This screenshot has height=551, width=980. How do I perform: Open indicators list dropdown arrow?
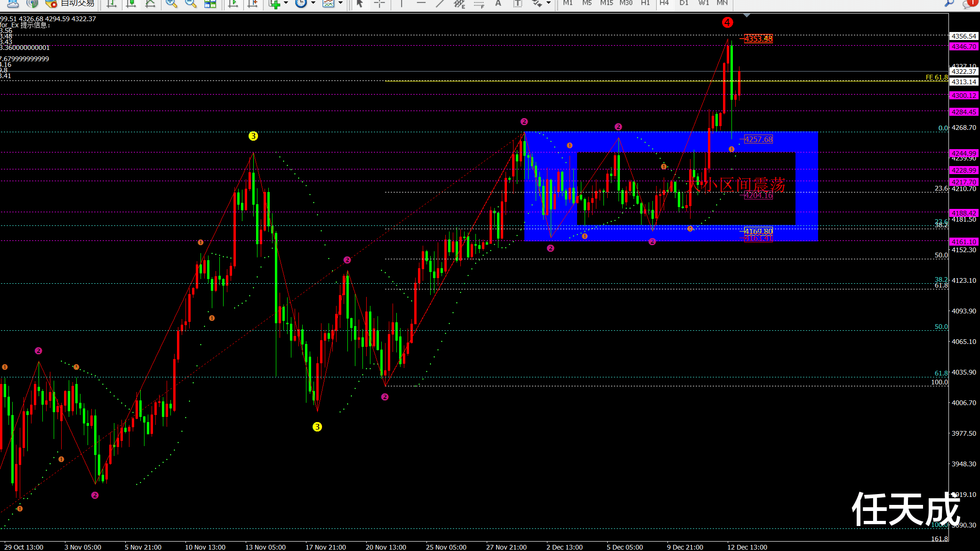pyautogui.click(x=286, y=3)
